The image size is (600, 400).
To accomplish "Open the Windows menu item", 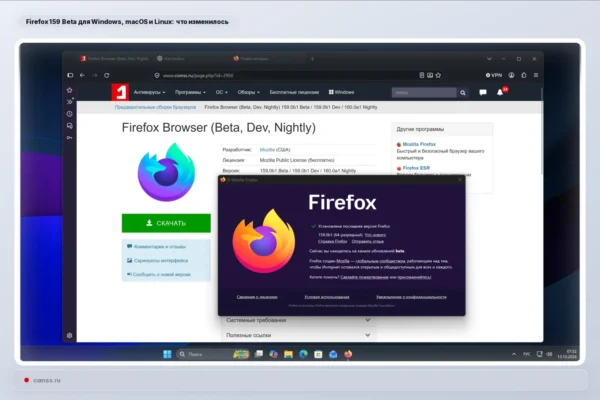I will click(341, 92).
